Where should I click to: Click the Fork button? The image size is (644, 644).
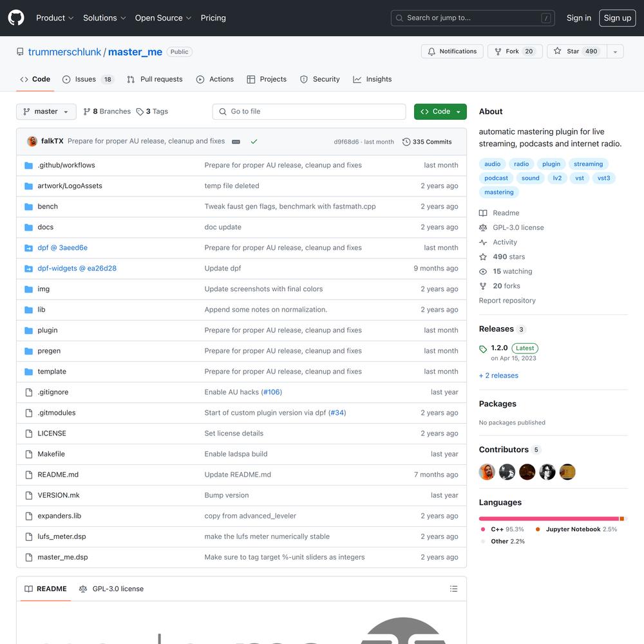point(515,52)
